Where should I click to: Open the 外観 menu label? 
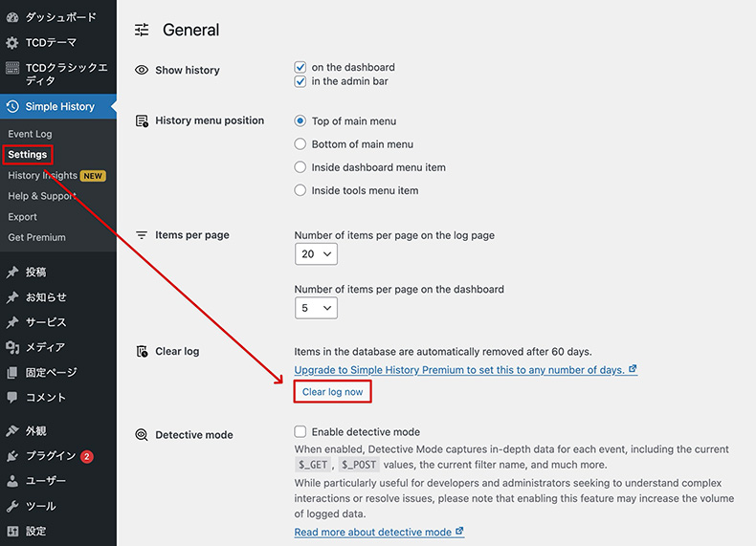(x=35, y=431)
